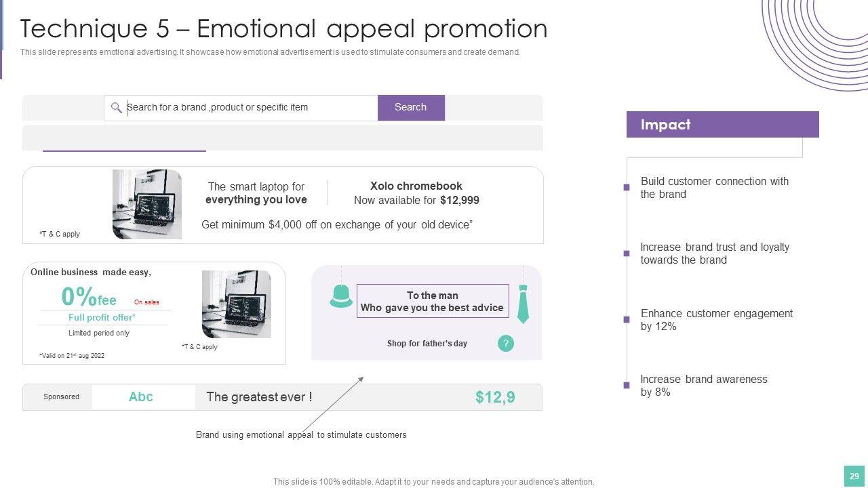Click the 0% fee offer text
The width and height of the screenshot is (868, 488).
tap(89, 297)
